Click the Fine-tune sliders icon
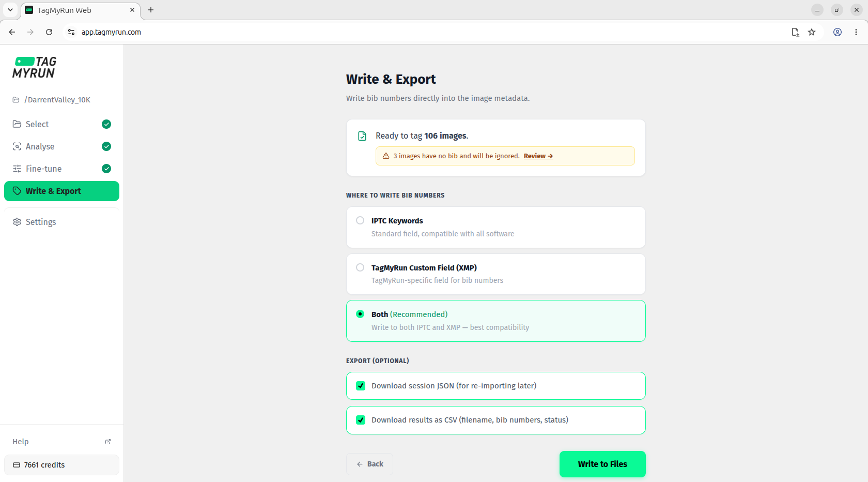Screen dimensions: 868x482 [17, 169]
